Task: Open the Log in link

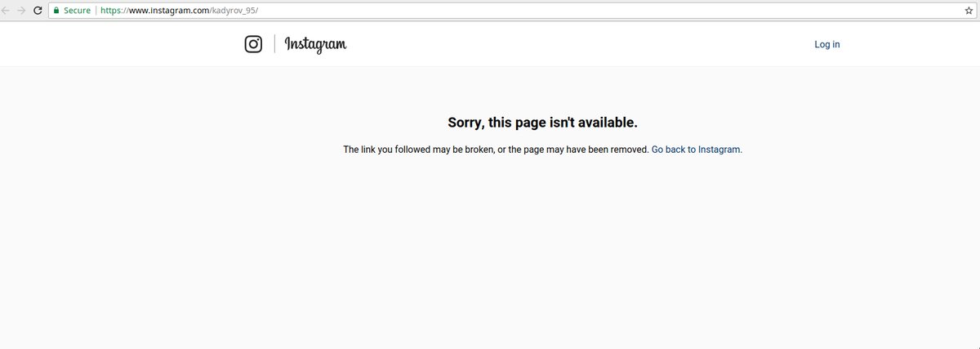Action: coord(827,44)
